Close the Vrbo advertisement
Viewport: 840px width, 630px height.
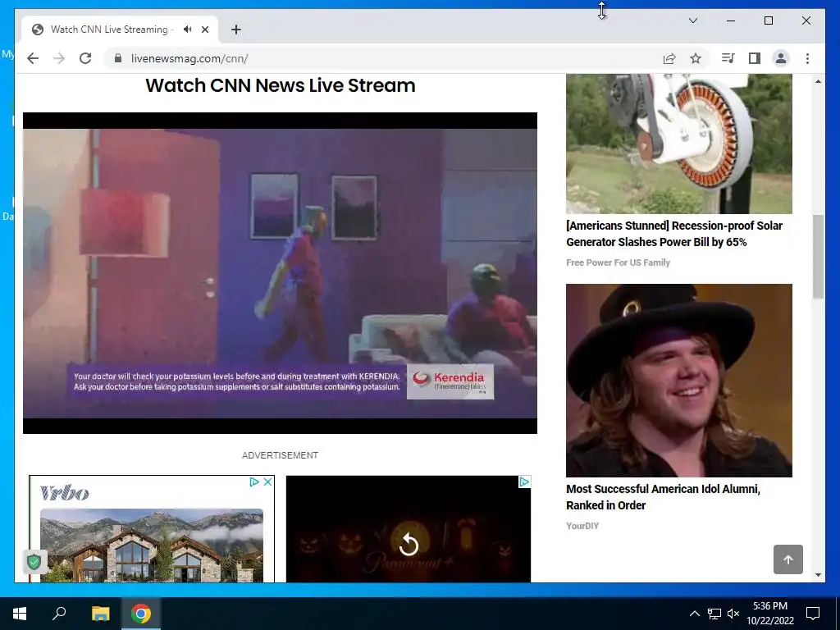[x=268, y=482]
